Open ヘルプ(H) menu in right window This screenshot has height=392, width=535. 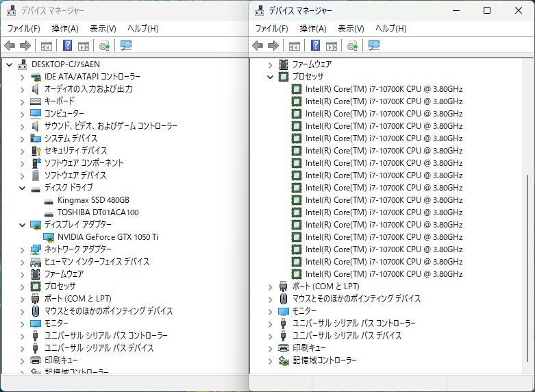coord(391,29)
